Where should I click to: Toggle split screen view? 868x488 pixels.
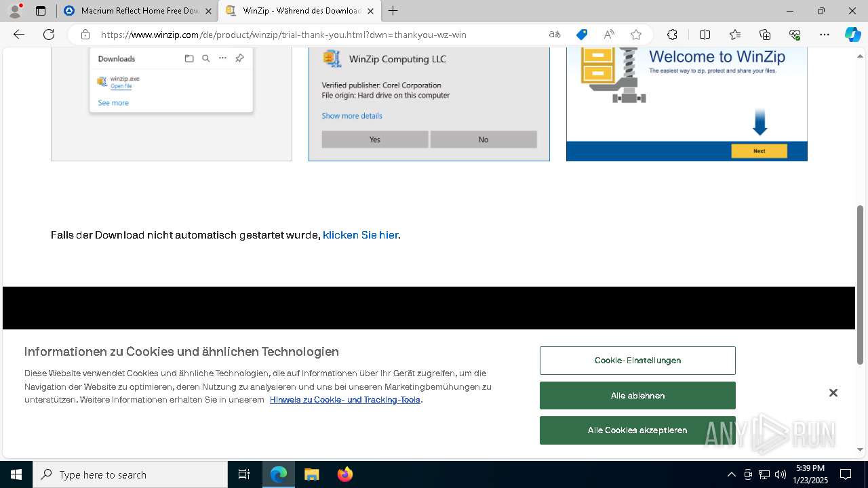click(705, 35)
